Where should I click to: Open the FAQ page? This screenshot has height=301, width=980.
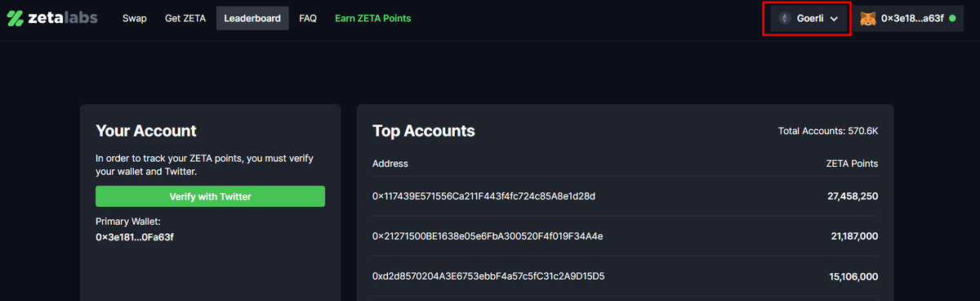(308, 18)
